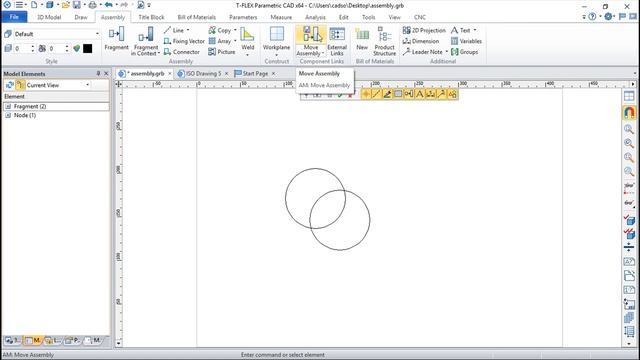Viewport: 640px width, 360px height.
Task: Open External Links
Action: (x=337, y=41)
